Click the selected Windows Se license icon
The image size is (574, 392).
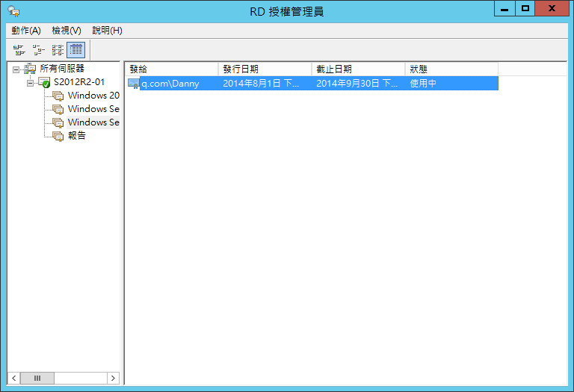(58, 122)
